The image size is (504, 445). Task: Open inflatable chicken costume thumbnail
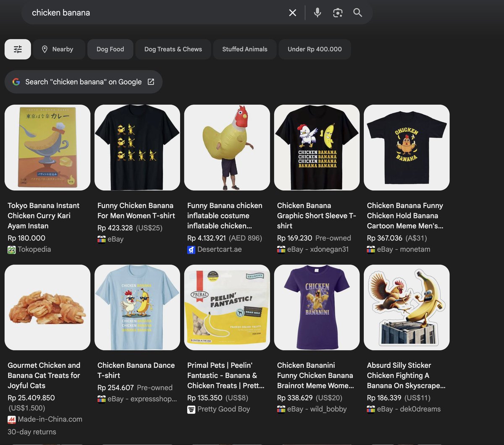coord(227,148)
